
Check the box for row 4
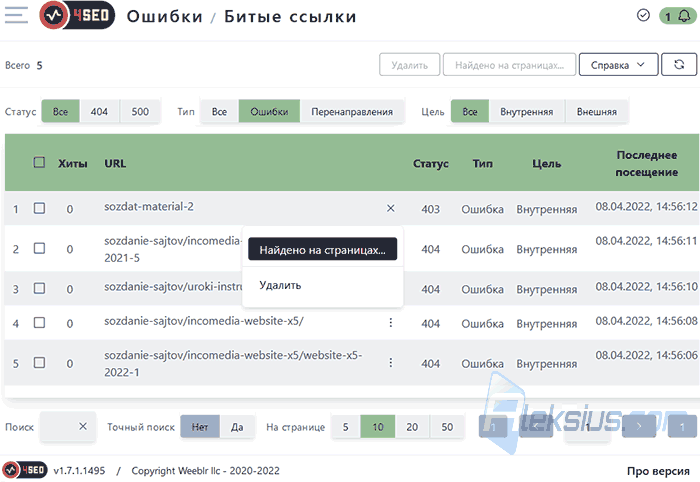click(x=39, y=322)
